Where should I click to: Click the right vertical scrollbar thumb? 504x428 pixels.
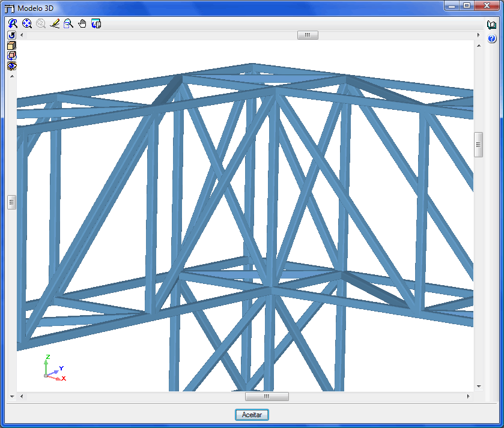[478, 145]
